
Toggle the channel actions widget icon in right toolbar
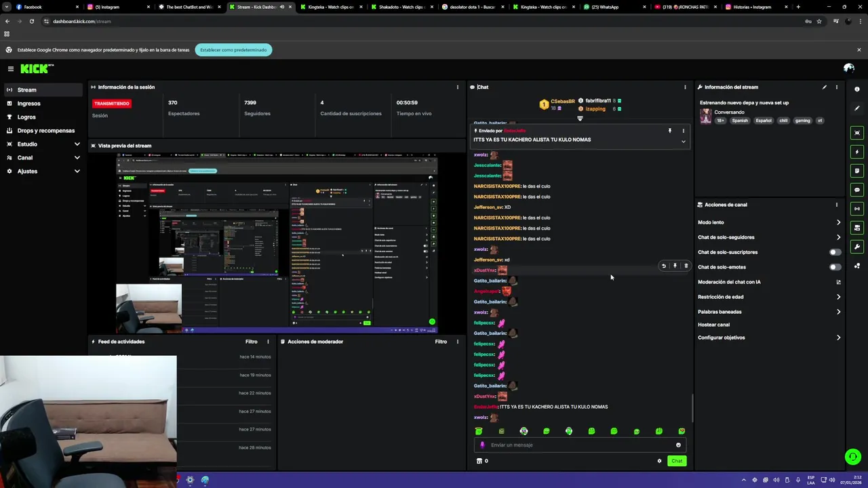(857, 228)
